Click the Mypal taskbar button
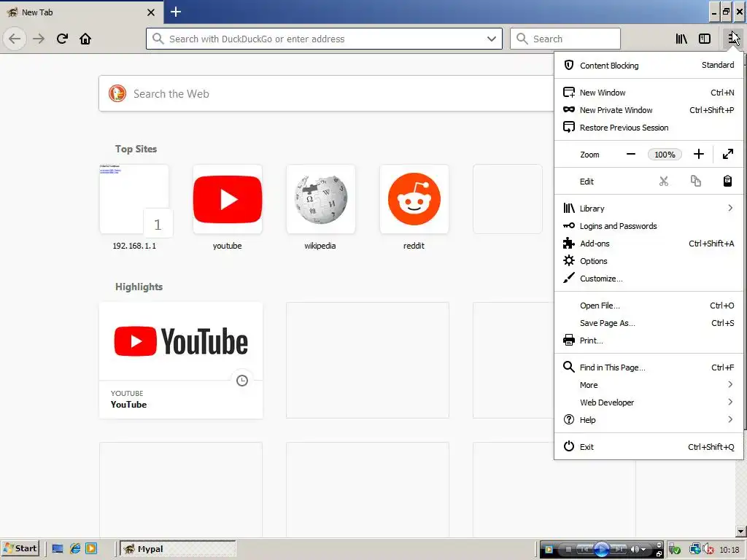 [x=178, y=548]
